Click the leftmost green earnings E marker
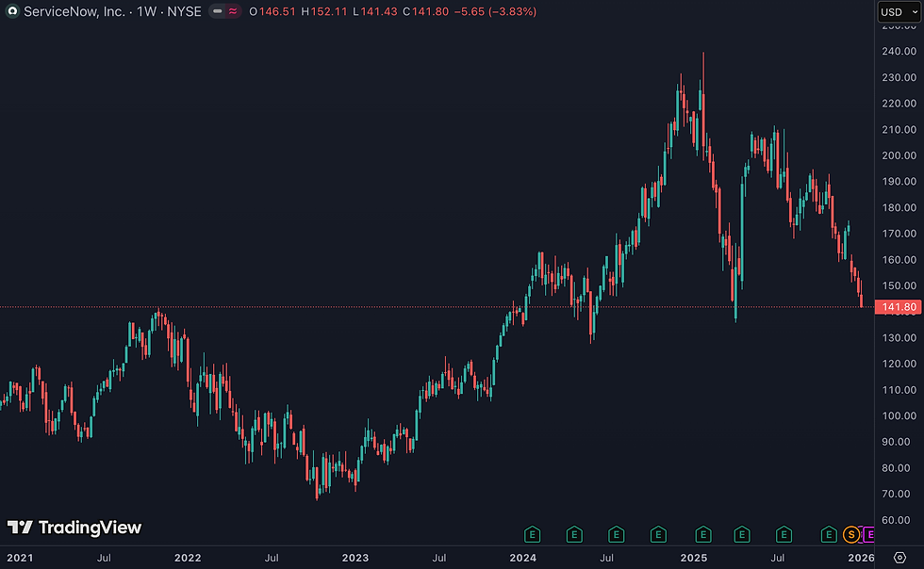This screenshot has height=569, width=924. (x=532, y=535)
